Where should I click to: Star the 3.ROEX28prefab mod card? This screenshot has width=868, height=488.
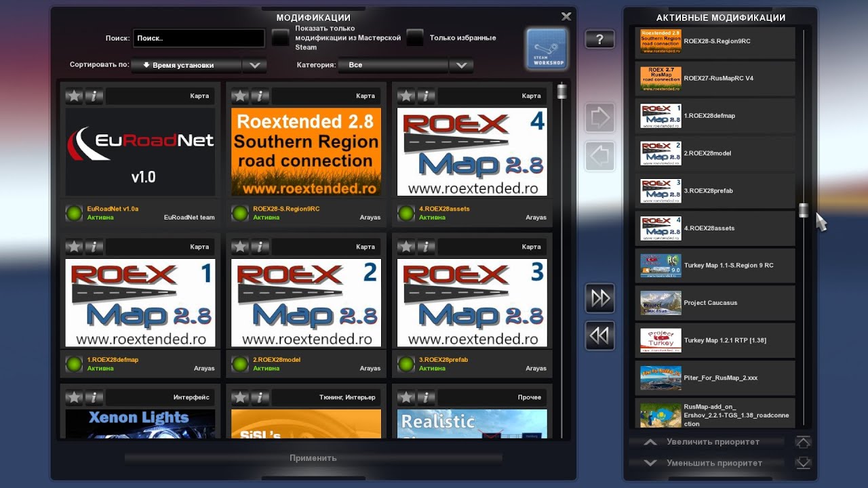406,247
